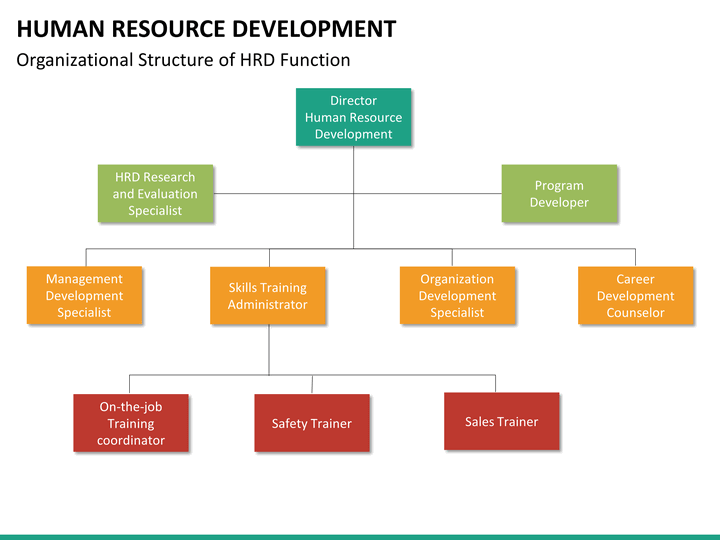The height and width of the screenshot is (540, 720).
Task: Select the Skills Training Administrator box
Action: (268, 296)
